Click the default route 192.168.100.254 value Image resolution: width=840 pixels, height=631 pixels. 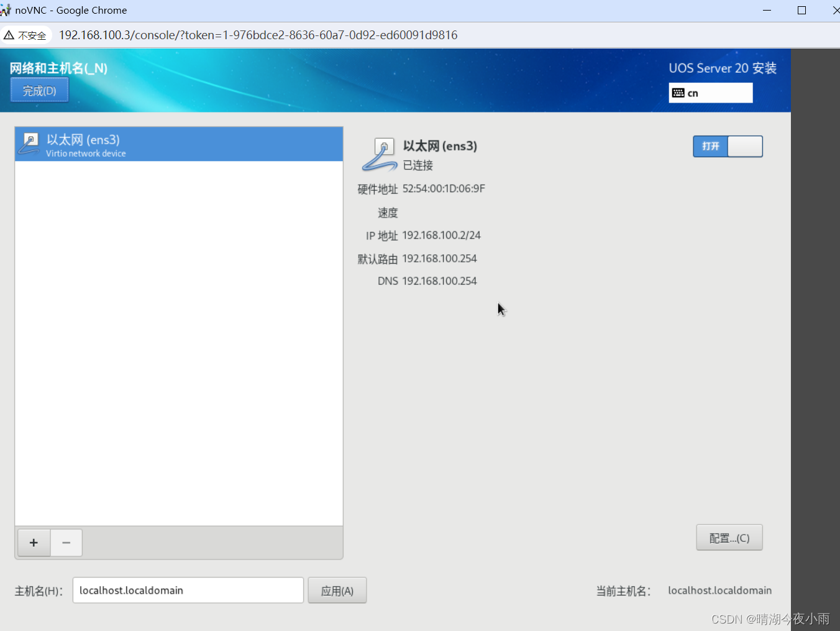pyautogui.click(x=439, y=259)
